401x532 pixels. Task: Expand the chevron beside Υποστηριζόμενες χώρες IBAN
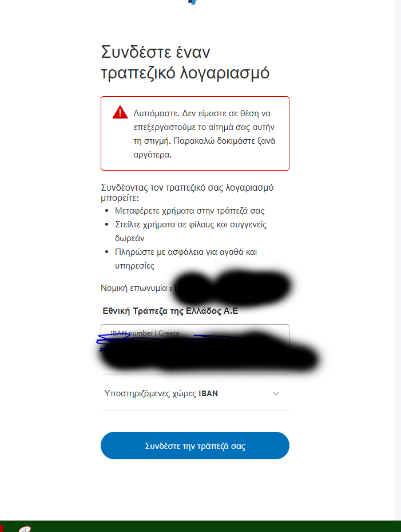point(276,393)
